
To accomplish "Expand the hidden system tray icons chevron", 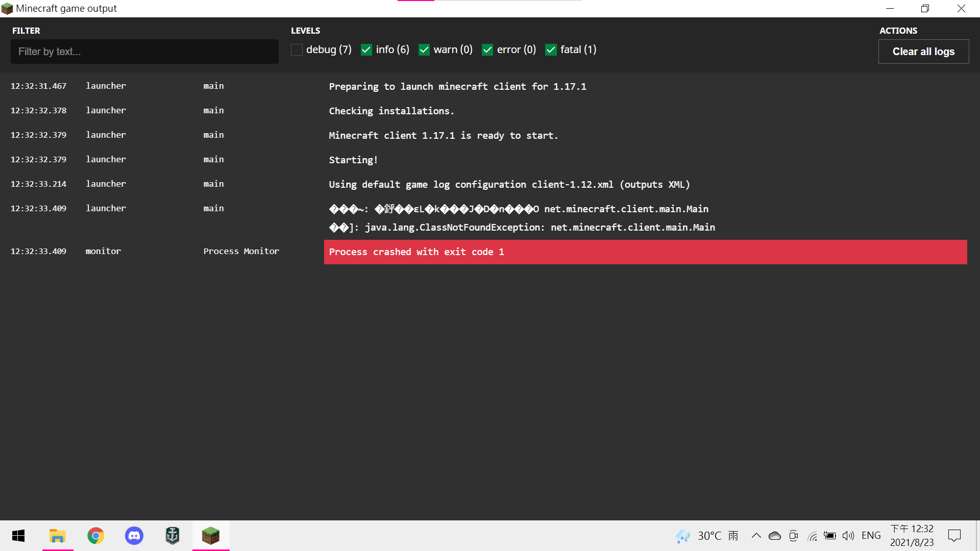I will click(756, 536).
